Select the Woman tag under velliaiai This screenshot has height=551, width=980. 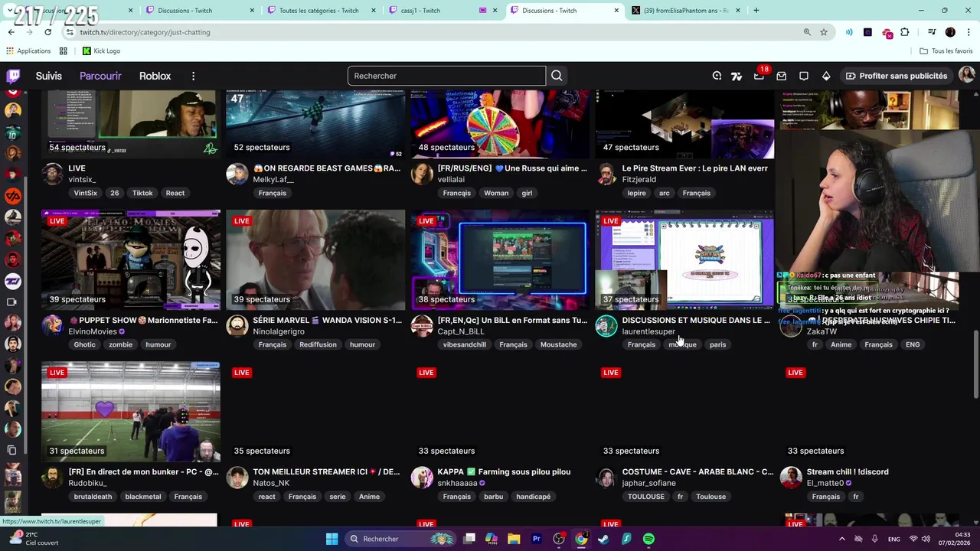tap(496, 193)
